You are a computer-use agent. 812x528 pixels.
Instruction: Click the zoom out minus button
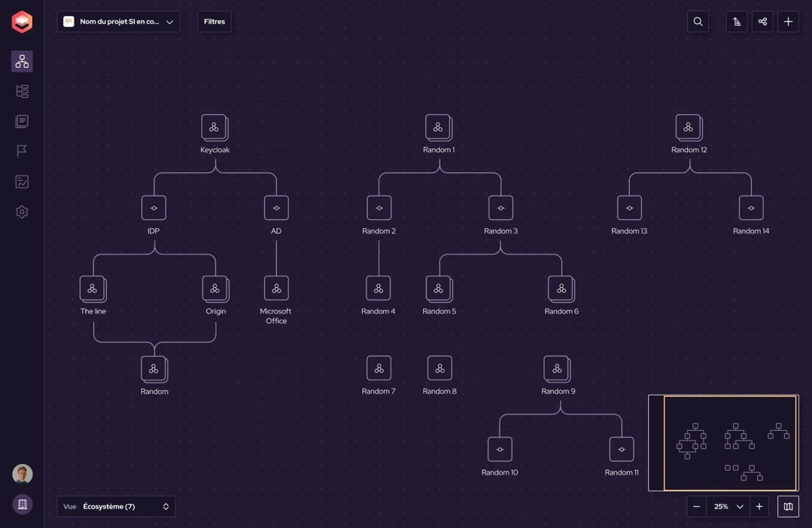[x=697, y=506]
